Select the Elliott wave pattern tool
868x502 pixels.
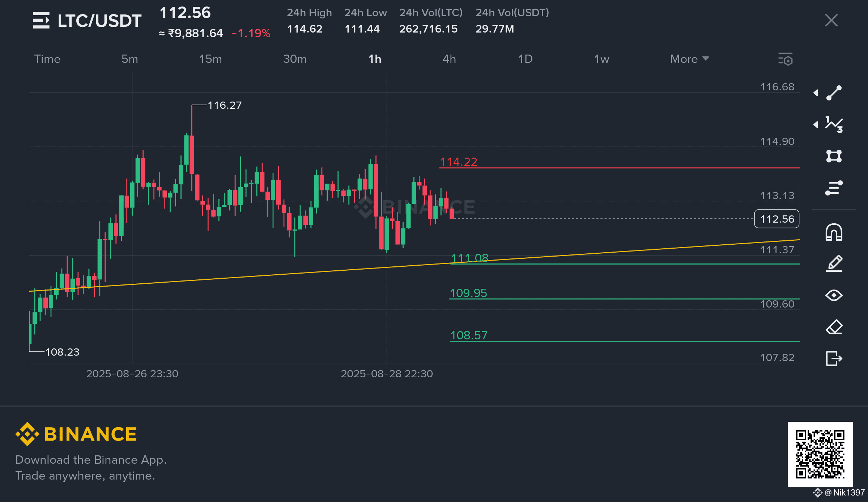click(834, 124)
